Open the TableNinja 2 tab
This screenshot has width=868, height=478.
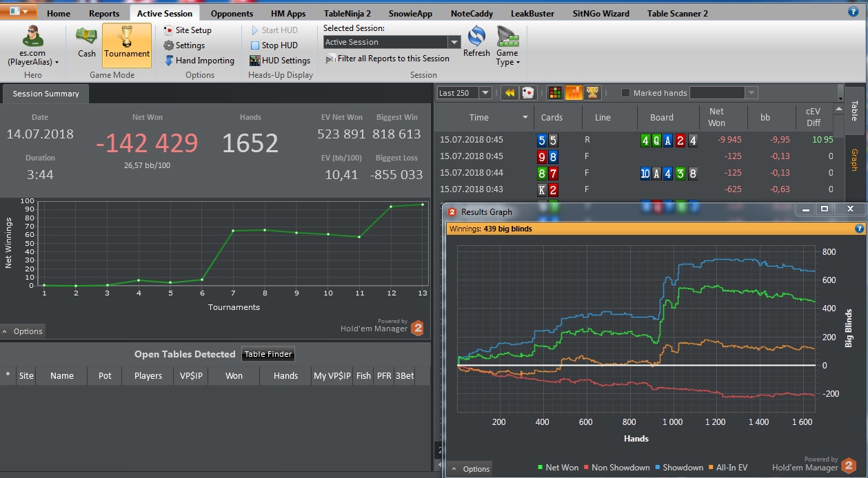coord(347,13)
